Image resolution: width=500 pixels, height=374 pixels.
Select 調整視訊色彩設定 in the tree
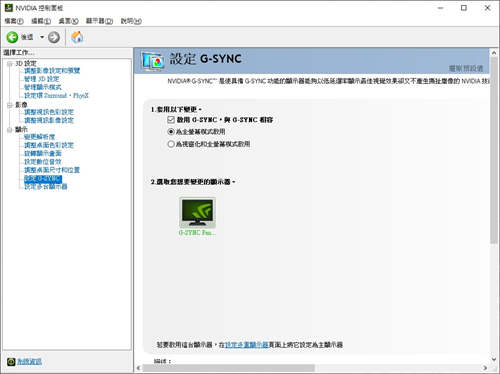tap(49, 112)
